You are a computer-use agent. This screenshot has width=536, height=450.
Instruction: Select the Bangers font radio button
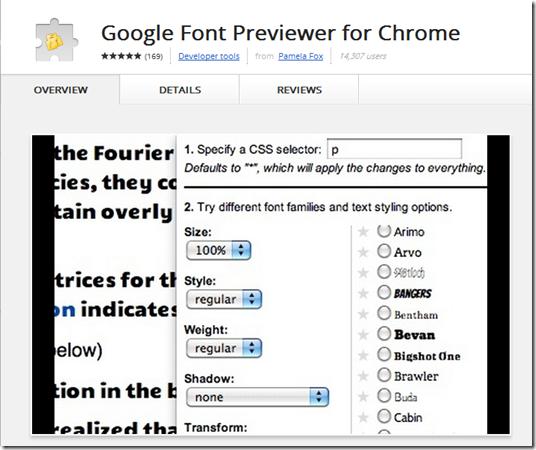(384, 292)
